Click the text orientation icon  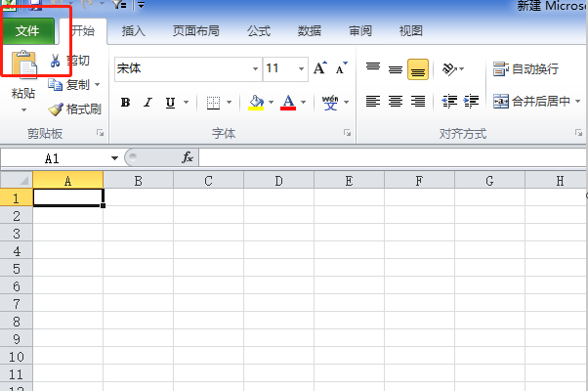tap(449, 69)
